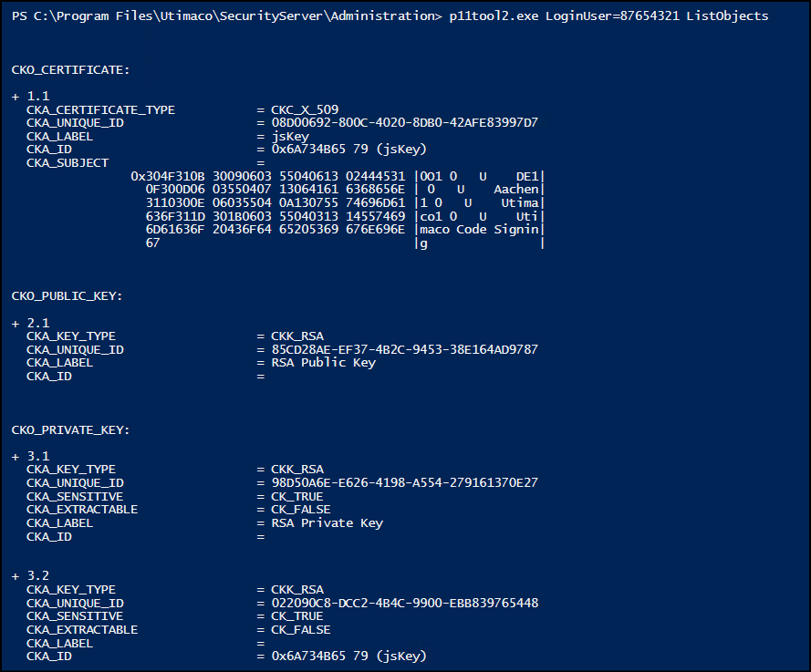Screen dimensions: 811x672
Task: Click the plus marker beside object 1.1
Action: [16, 97]
